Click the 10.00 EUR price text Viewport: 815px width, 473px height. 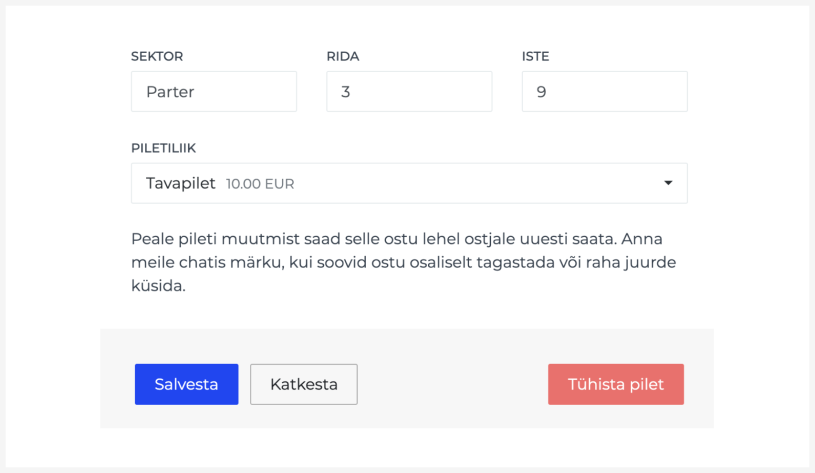pos(260,184)
